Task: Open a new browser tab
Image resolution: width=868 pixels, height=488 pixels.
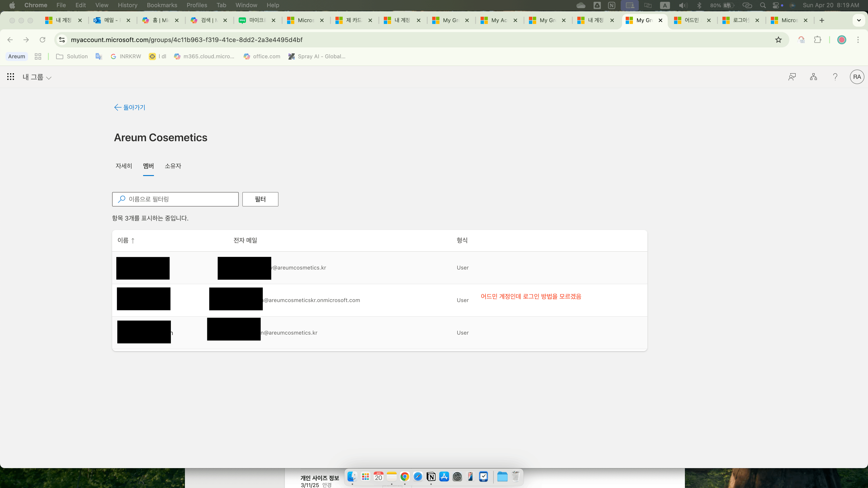Action: click(822, 21)
